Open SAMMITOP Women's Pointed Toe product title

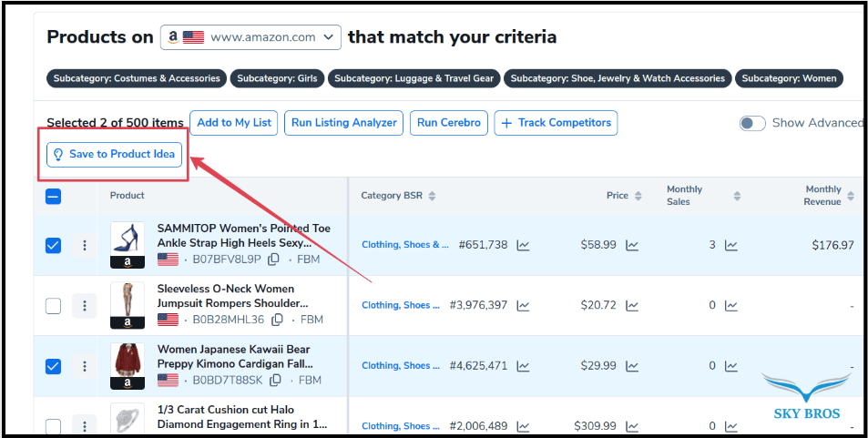coord(243,236)
